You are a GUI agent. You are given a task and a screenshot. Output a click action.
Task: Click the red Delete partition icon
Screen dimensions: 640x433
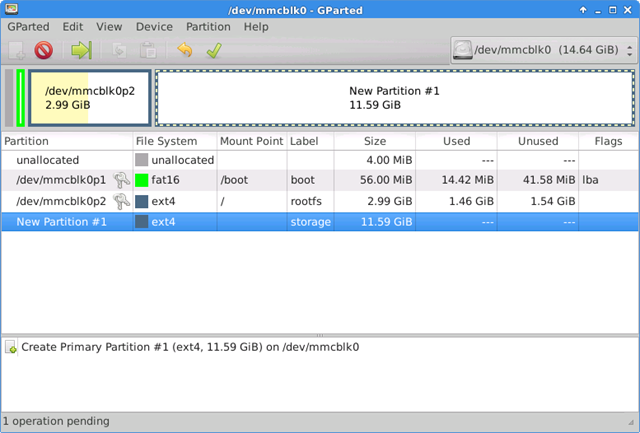point(44,51)
